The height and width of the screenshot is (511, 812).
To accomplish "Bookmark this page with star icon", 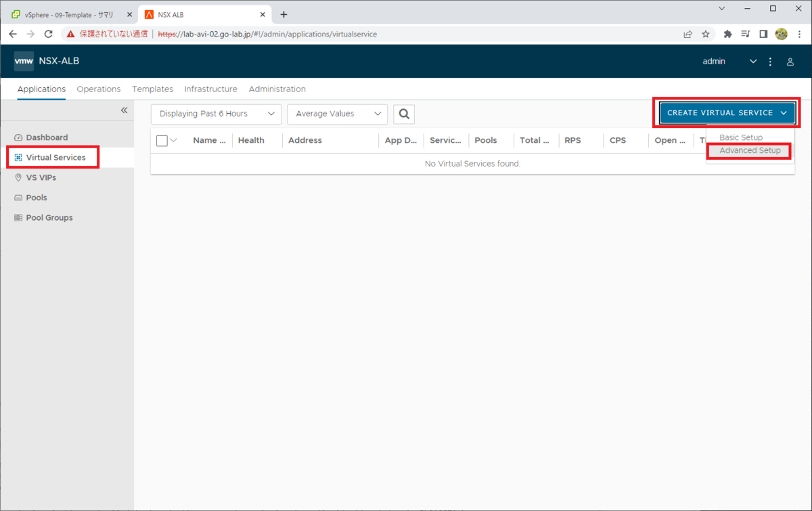I will pos(706,34).
